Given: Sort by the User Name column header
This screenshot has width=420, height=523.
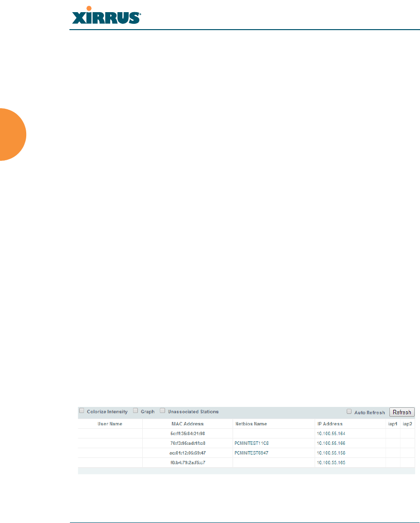Looking at the screenshot, I should coord(110,424).
